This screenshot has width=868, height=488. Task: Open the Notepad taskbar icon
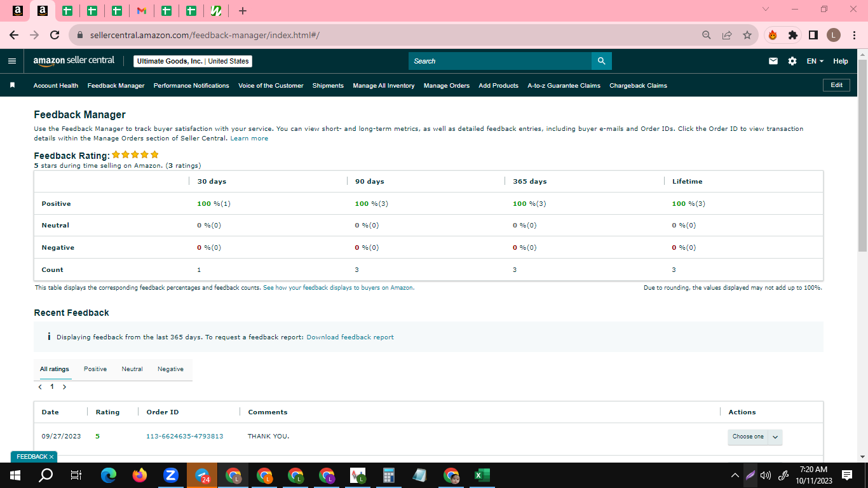[420, 475]
